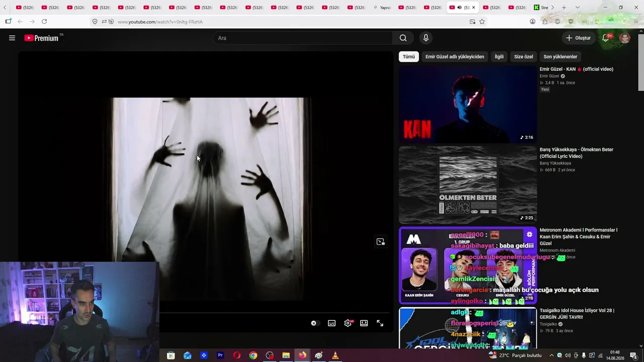This screenshot has width=644, height=362.
Task: Click the browser address bar URL
Action: coord(160,22)
